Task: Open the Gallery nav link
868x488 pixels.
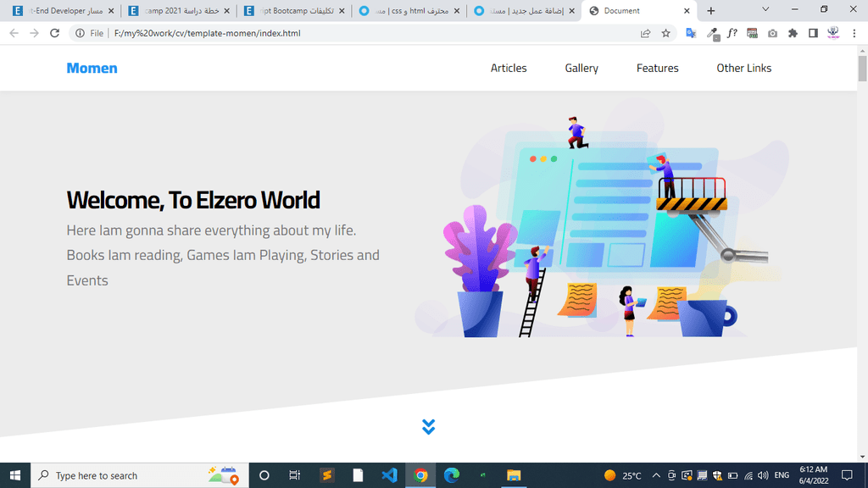Action: click(x=581, y=68)
